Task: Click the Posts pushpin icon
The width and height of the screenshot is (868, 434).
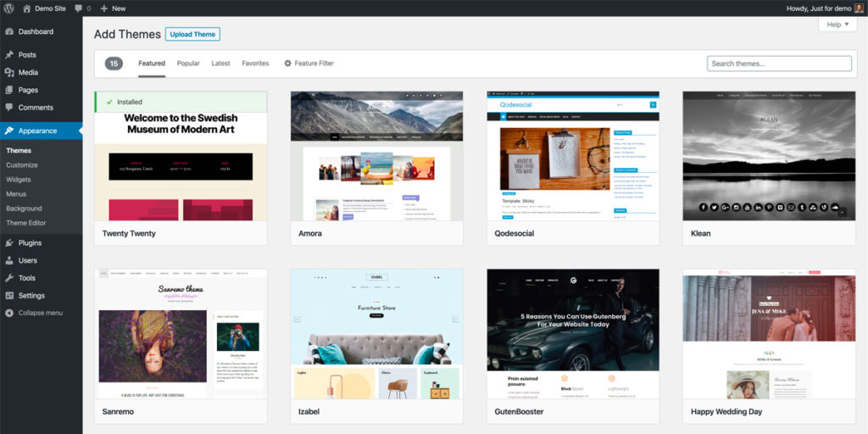Action: pyautogui.click(x=8, y=55)
